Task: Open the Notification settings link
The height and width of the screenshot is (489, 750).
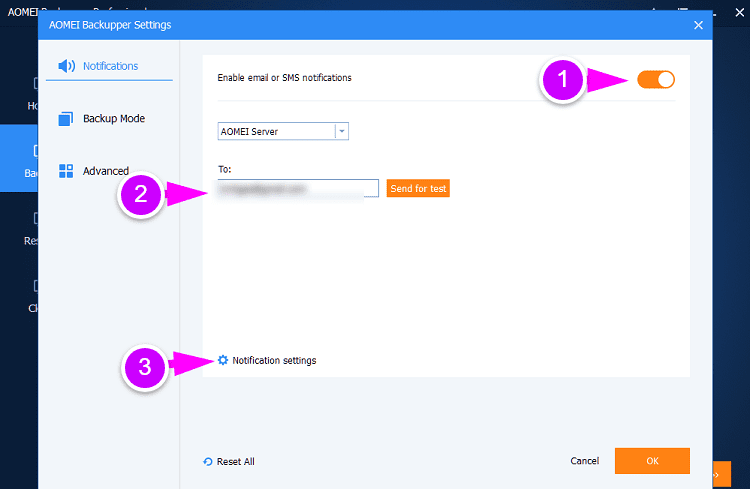Action: point(274,360)
